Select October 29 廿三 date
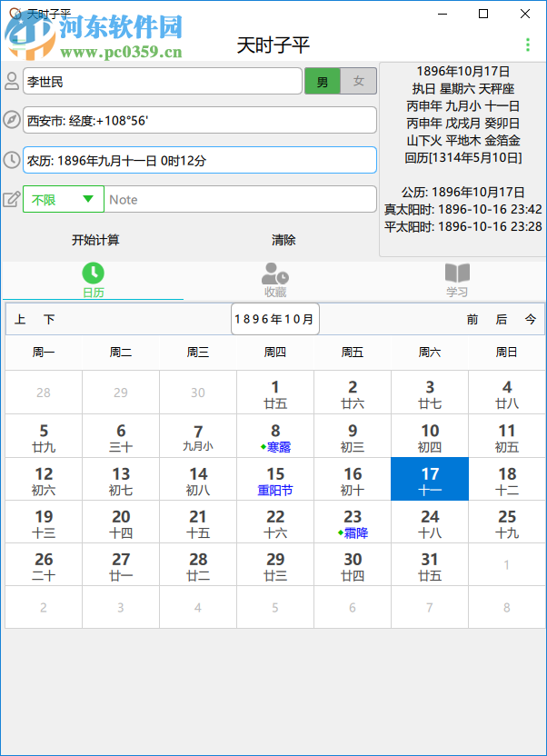 pyautogui.click(x=275, y=564)
